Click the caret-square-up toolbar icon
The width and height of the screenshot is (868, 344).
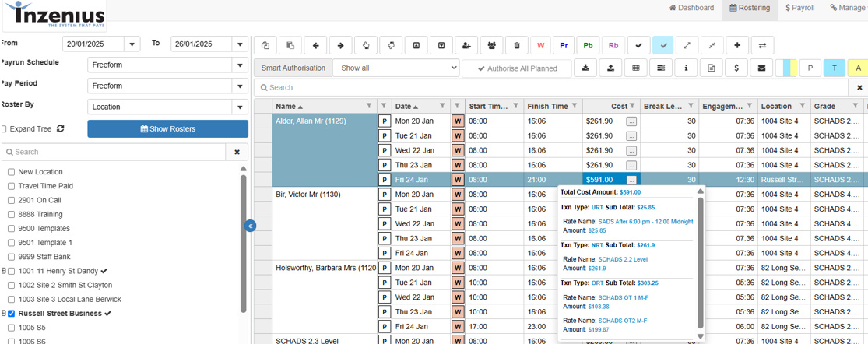416,45
